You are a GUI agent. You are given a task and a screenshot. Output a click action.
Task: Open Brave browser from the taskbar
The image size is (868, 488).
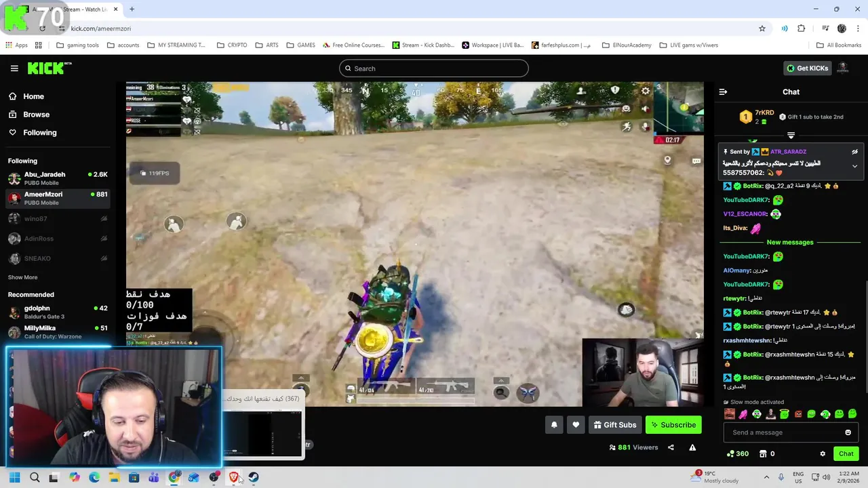point(233,478)
